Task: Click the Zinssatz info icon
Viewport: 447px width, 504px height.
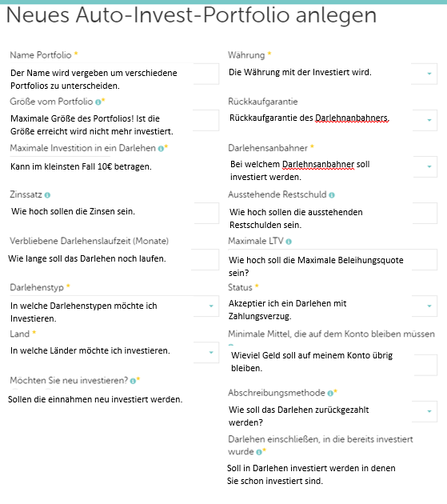Action: (x=47, y=195)
